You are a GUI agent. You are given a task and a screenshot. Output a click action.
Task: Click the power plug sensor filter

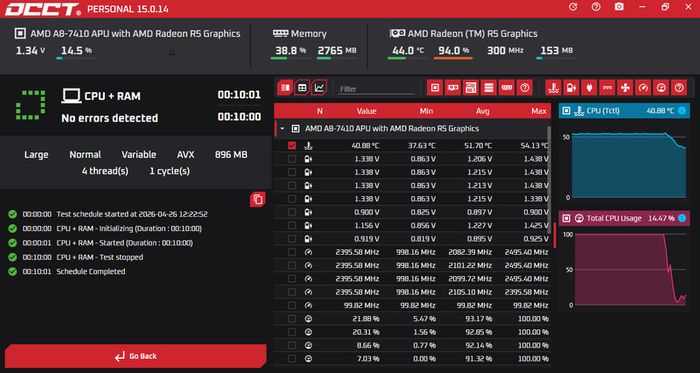click(589, 88)
